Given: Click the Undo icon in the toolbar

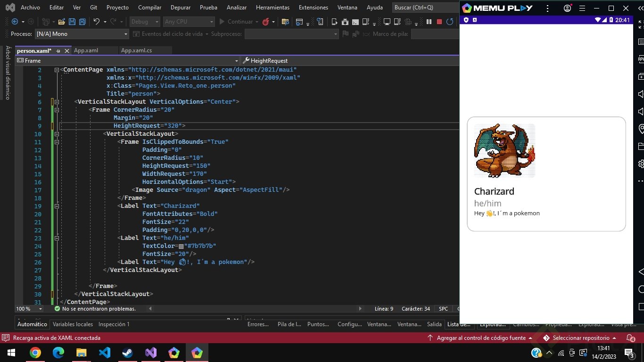Looking at the screenshot, I should (97, 21).
